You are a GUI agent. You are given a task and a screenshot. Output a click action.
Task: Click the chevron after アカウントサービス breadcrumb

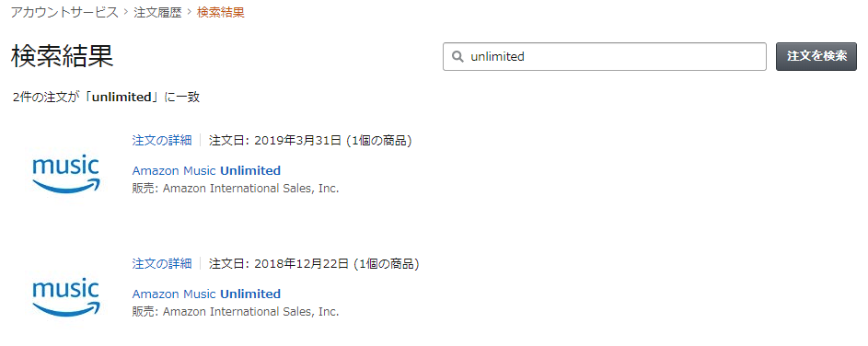[126, 13]
